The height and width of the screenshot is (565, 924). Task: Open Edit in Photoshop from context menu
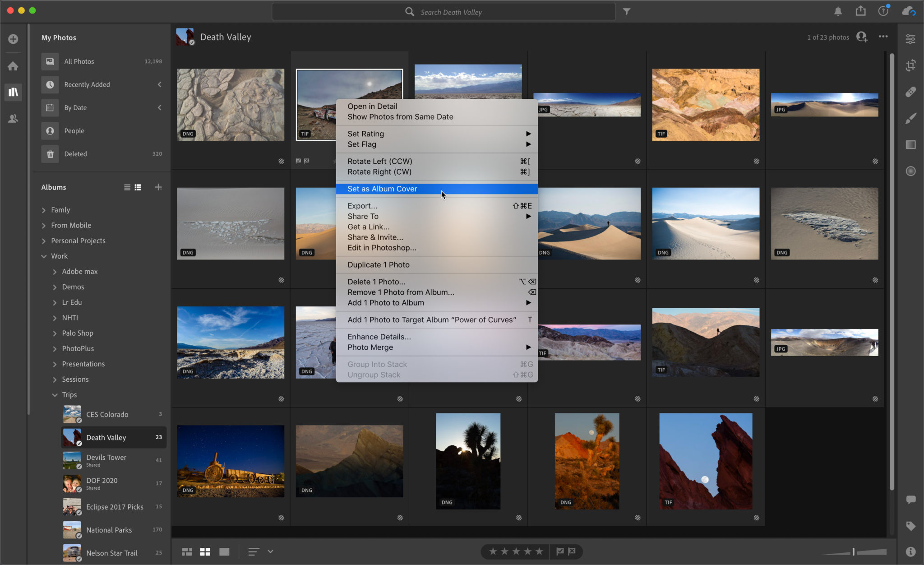point(381,247)
